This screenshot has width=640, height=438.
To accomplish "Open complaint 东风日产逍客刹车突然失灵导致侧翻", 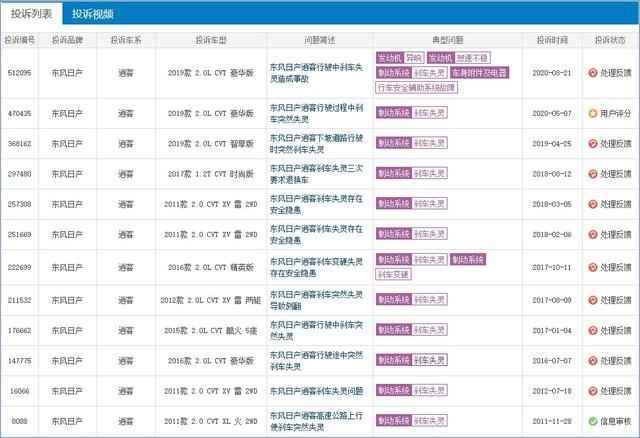I will 316,300.
